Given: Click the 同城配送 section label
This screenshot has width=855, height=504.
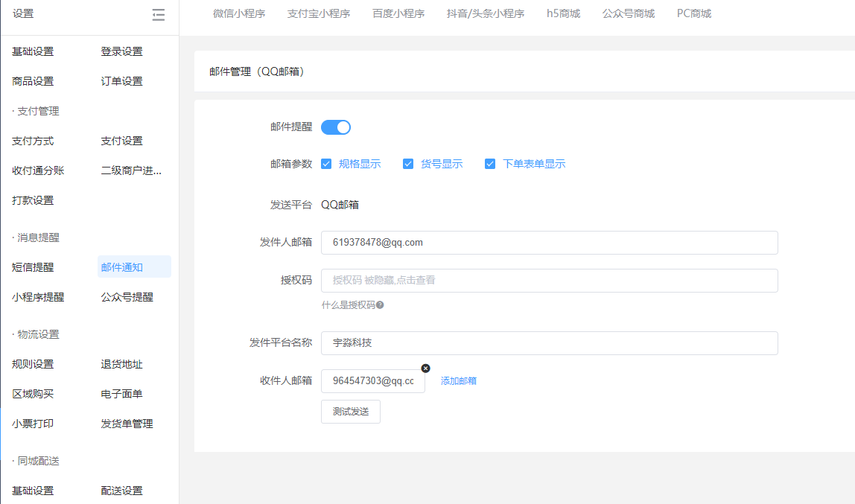Looking at the screenshot, I should click(x=38, y=461).
